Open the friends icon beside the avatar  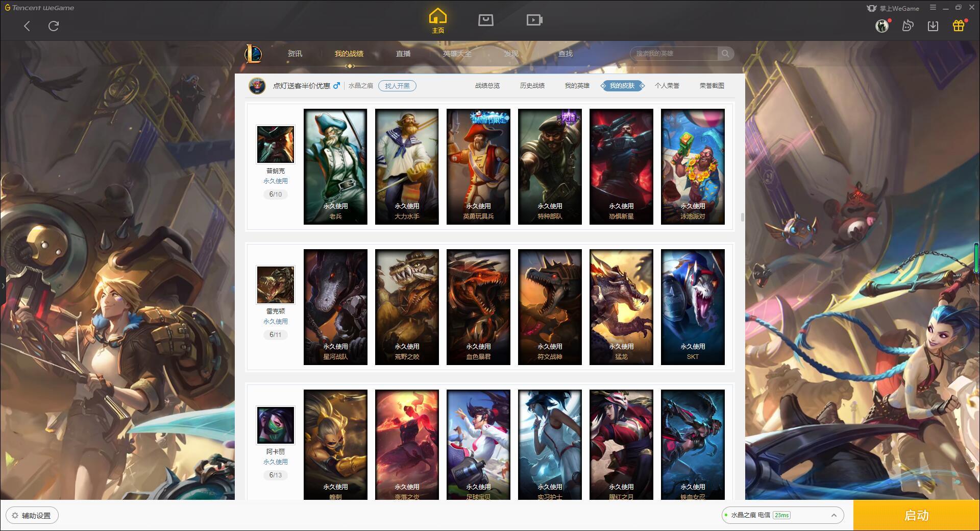coord(908,26)
